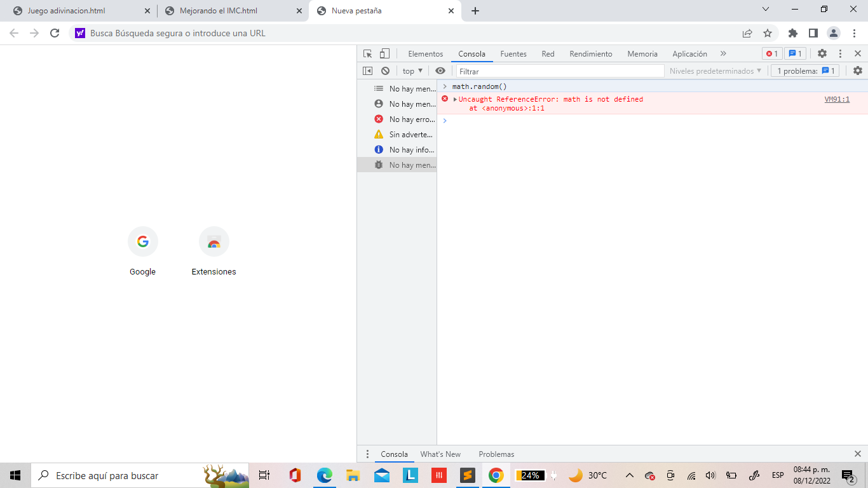Activate the inspect element picker icon
868x488 pixels.
367,54
